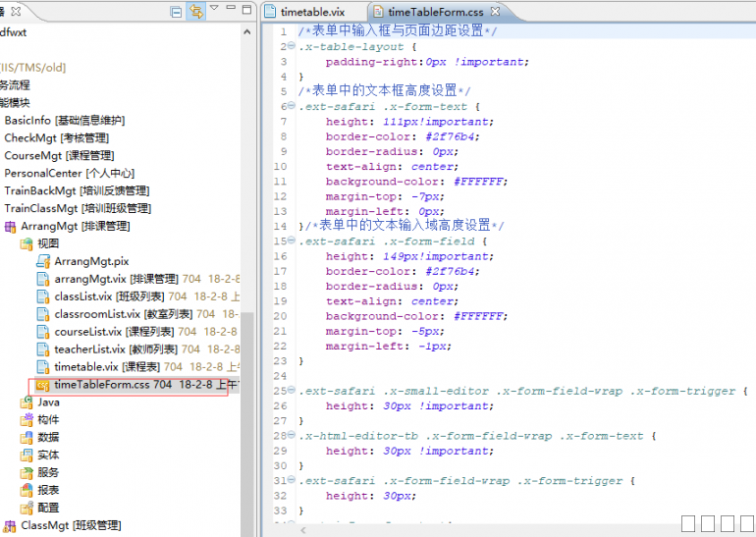The height and width of the screenshot is (537, 756).
Task: Click the ClassMgt module icon
Action: coord(11,526)
